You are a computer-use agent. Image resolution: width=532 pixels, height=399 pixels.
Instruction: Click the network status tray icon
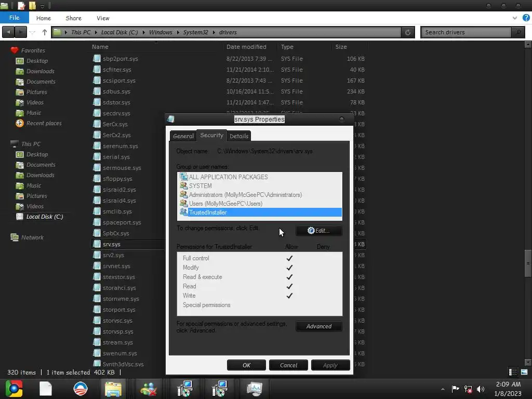468,389
